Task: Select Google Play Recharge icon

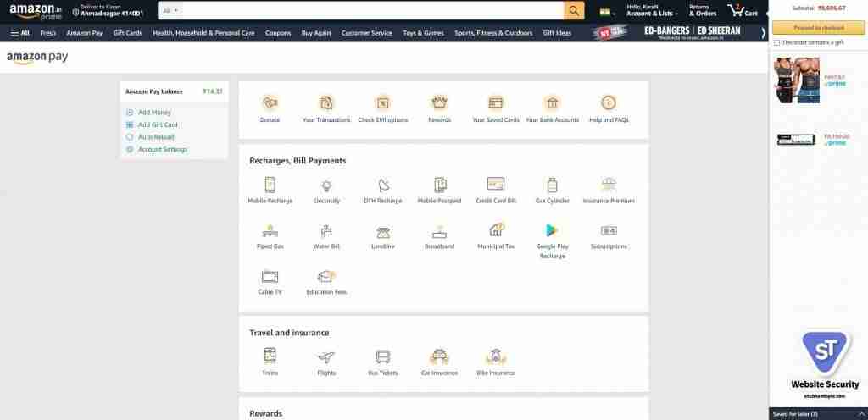Action: tap(552, 230)
